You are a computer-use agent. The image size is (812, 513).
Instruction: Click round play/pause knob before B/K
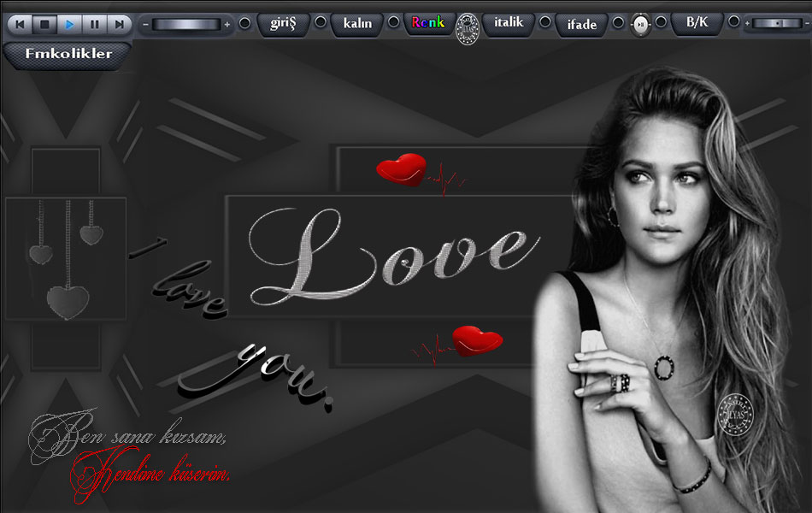point(640,25)
